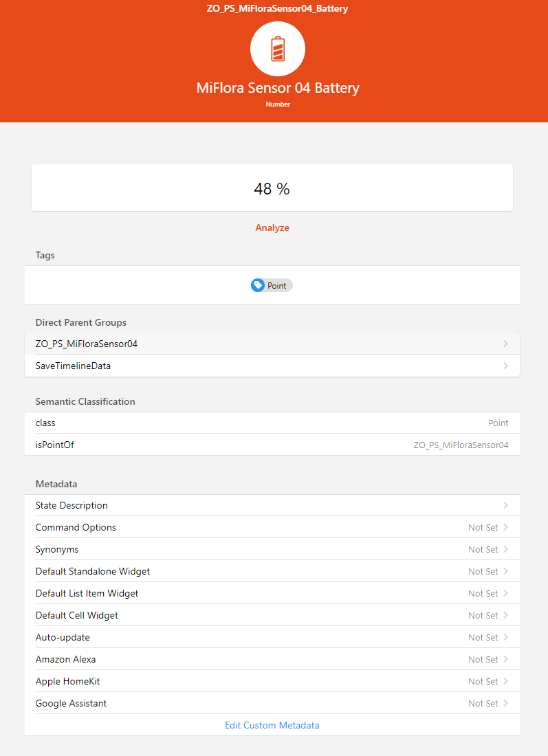Viewport: 548px width, 756px height.
Task: Open the Amazon Alexa metadata row
Action: (x=272, y=659)
